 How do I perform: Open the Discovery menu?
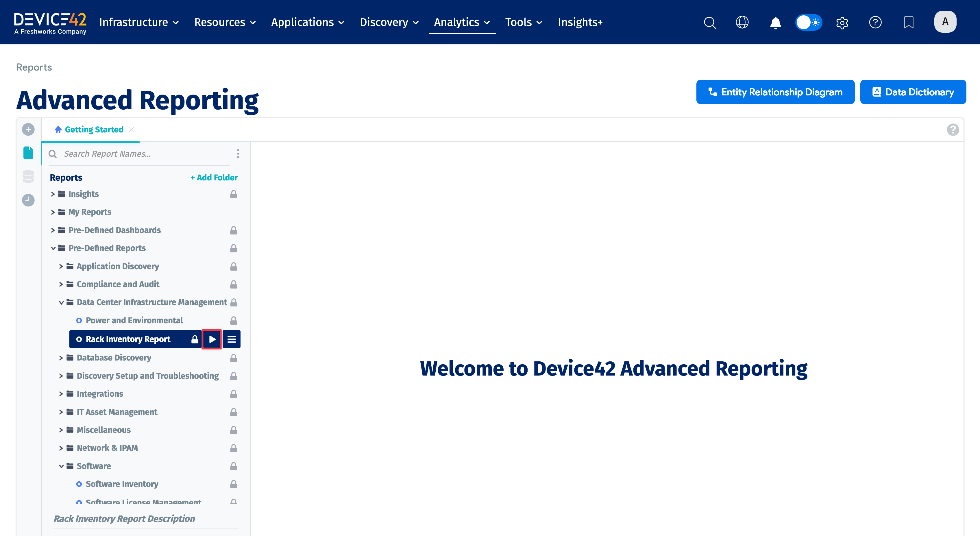pyautogui.click(x=389, y=23)
